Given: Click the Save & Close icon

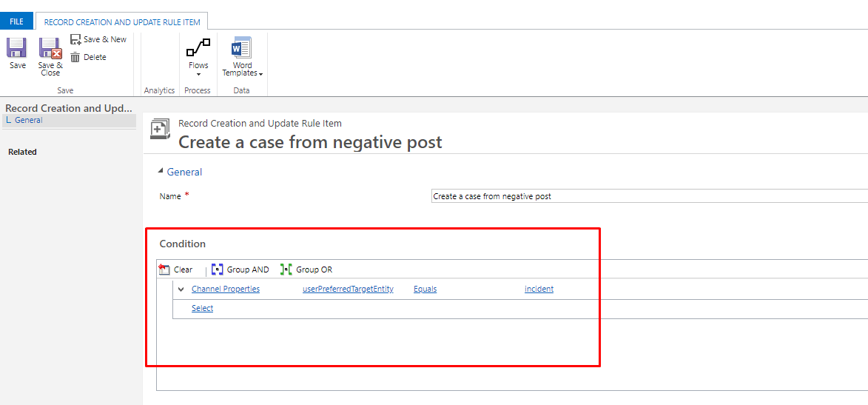Looking at the screenshot, I should tap(50, 49).
